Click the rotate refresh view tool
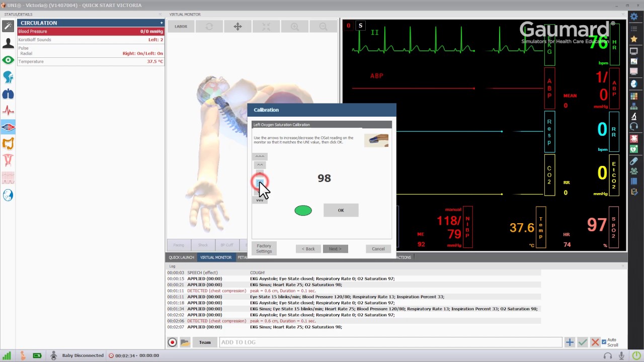Viewport: 644px width, 362px height. [x=209, y=27]
